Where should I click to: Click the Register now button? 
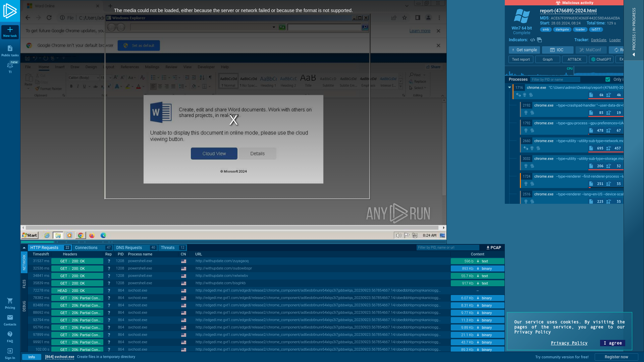click(616, 357)
